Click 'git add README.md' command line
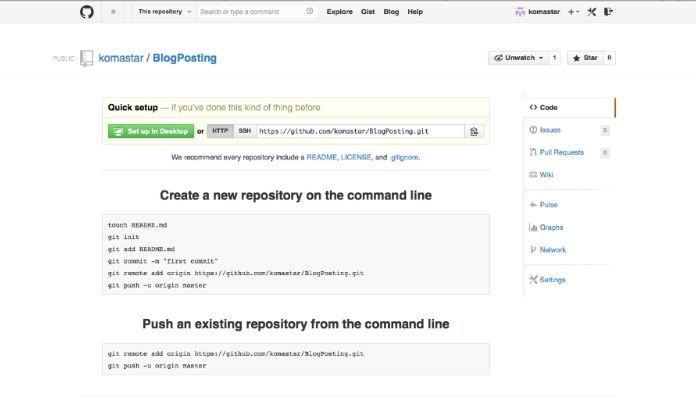Image resolution: width=696 pixels, height=402 pixels. point(141,249)
